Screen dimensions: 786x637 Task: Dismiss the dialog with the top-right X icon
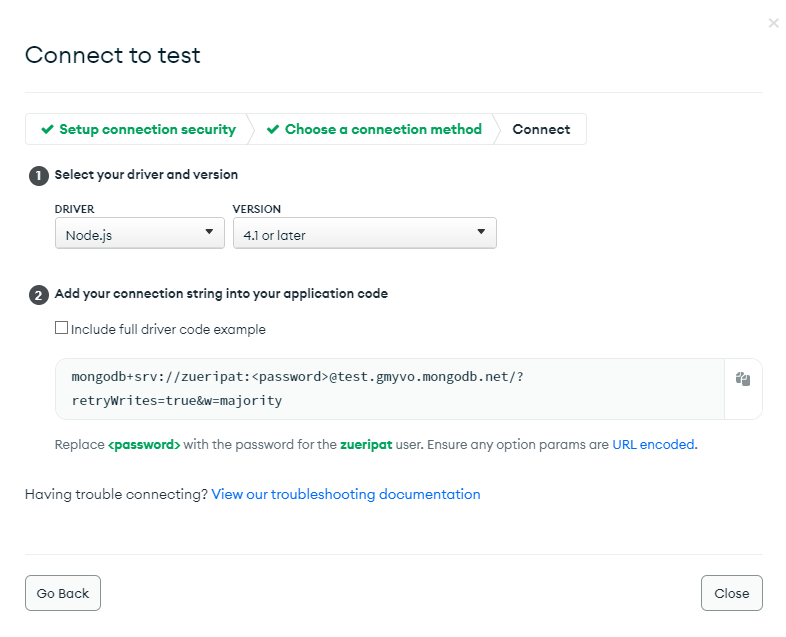(x=773, y=23)
